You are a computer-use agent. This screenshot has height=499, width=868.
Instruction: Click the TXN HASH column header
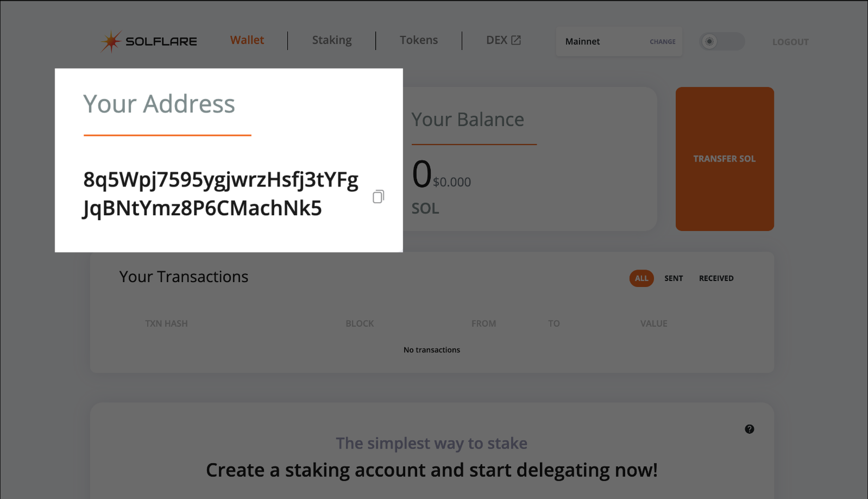[166, 323]
